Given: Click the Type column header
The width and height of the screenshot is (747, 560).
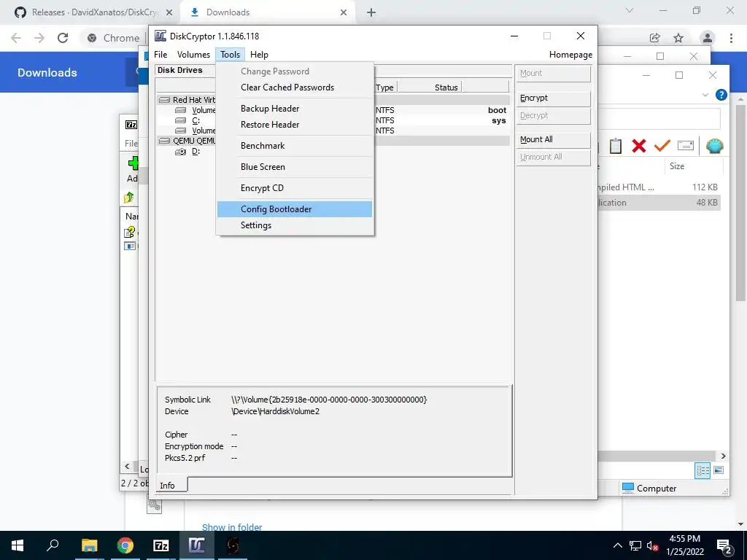Looking at the screenshot, I should coord(385,87).
